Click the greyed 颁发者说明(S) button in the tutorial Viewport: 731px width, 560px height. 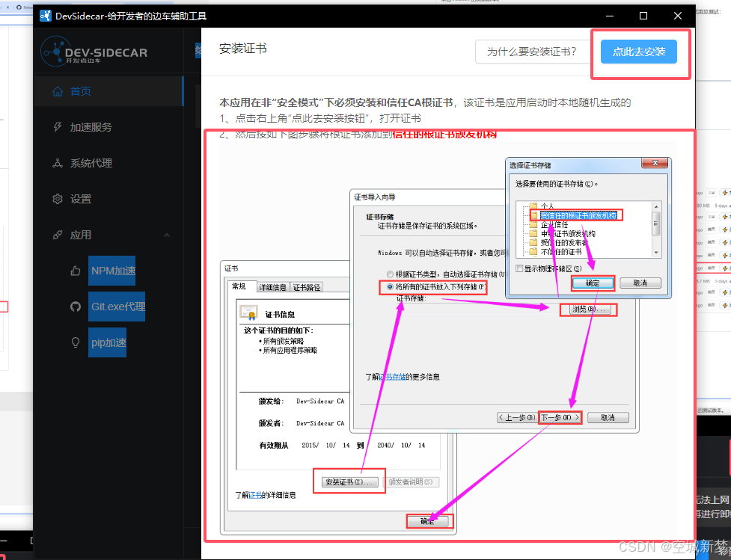point(411,482)
